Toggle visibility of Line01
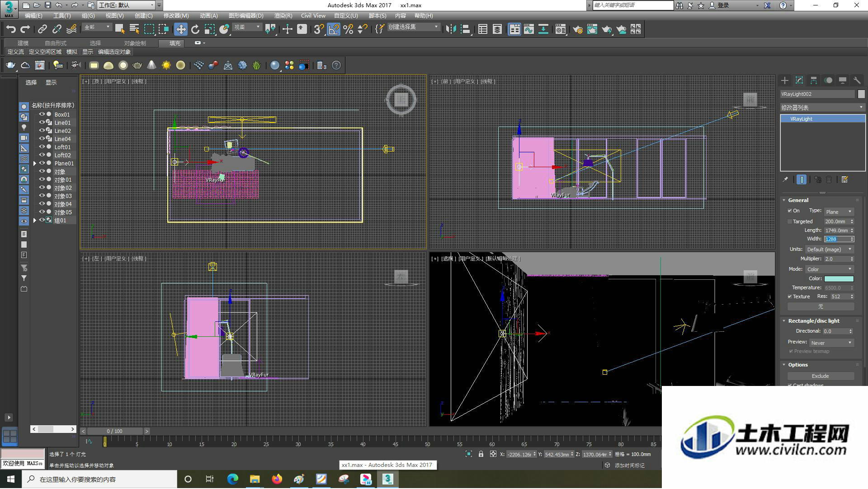 [42, 123]
